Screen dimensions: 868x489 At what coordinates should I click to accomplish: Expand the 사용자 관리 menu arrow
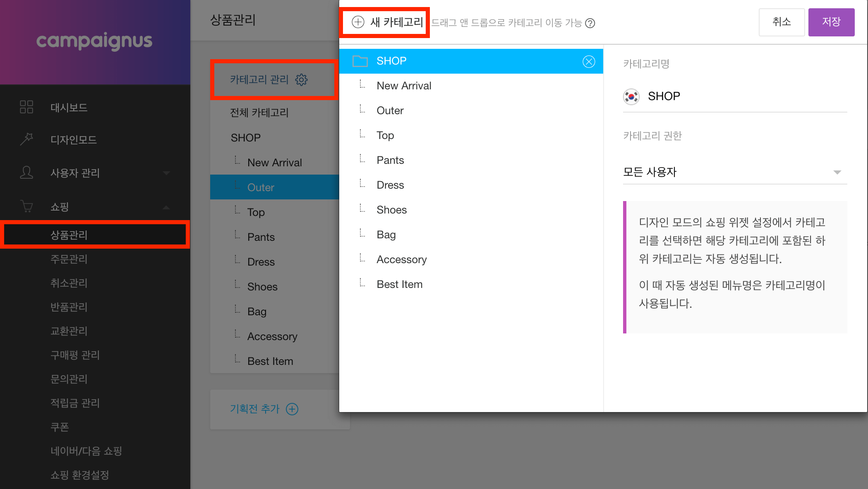coord(166,173)
